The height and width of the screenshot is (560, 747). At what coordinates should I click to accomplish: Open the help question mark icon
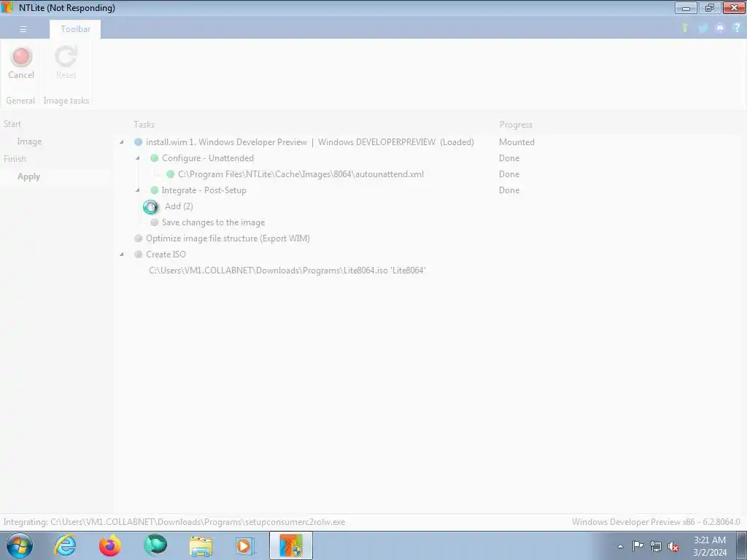coord(737,28)
